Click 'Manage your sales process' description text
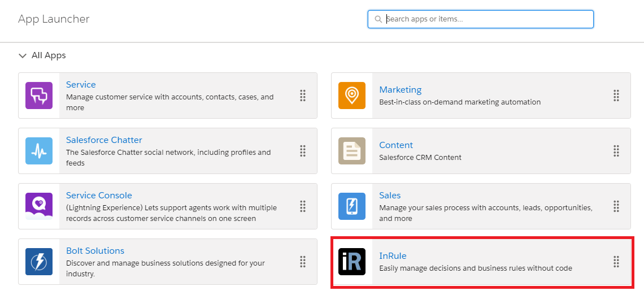The image size is (644, 295). click(x=486, y=213)
